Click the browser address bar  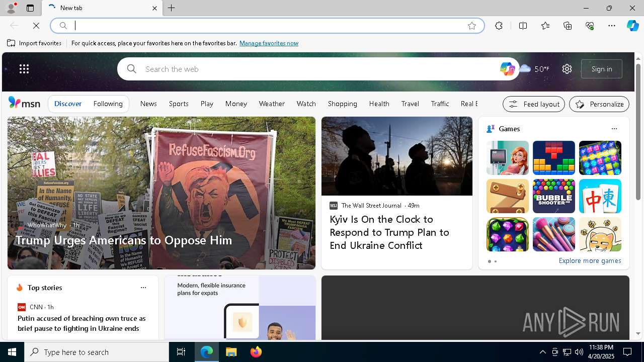267,26
